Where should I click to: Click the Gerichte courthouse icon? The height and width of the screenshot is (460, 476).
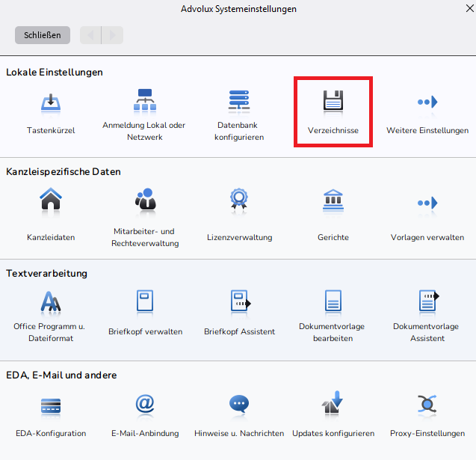tap(333, 200)
